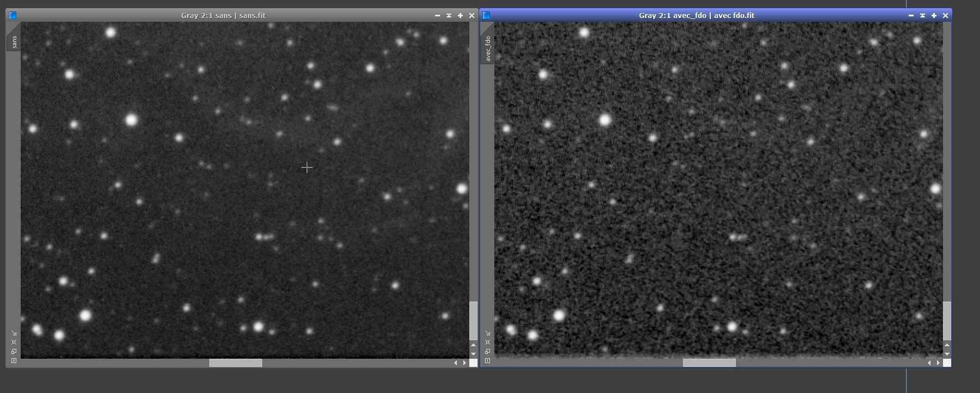Click the scroll right arrow in avec_fdo window
Viewport: 980px width, 393px height.
(x=938, y=363)
